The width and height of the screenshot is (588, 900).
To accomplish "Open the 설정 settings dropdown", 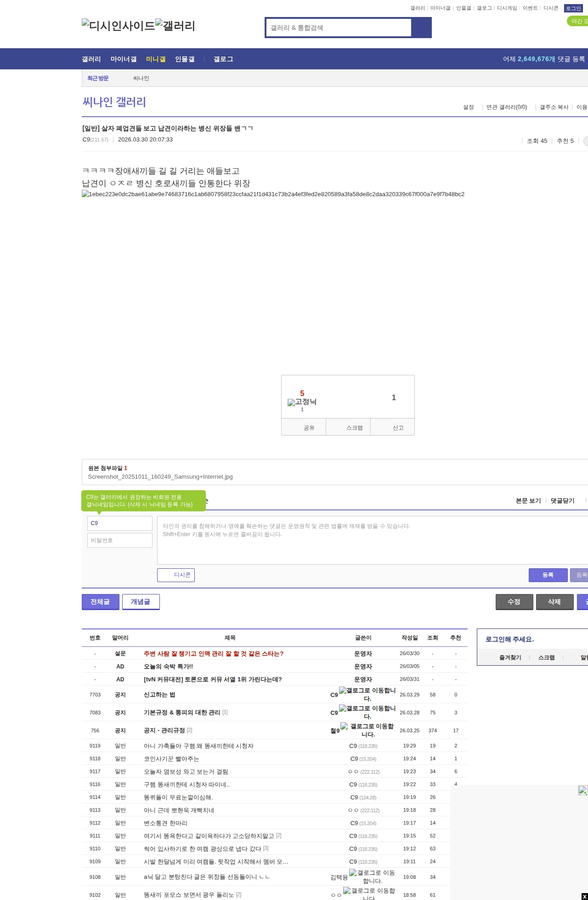I will pos(468,107).
